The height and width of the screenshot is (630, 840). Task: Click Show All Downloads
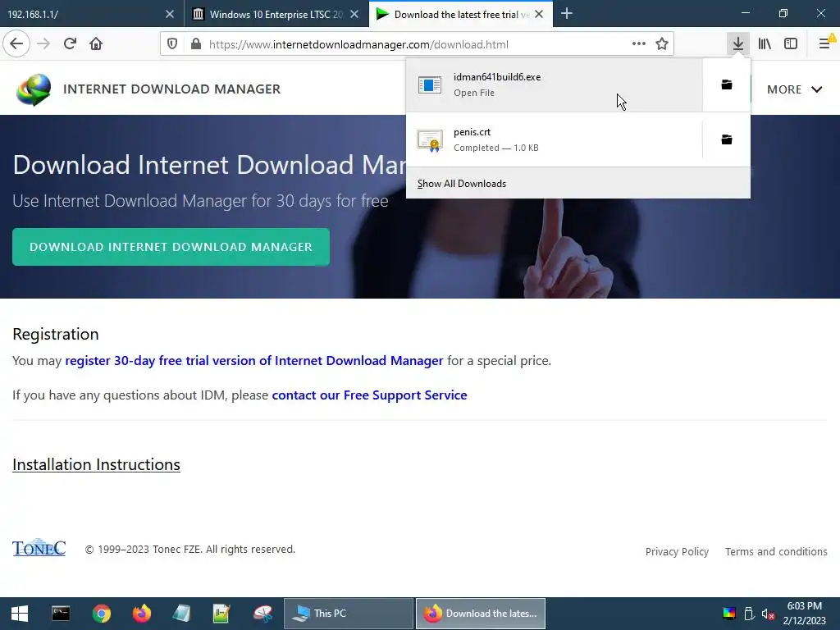click(x=462, y=184)
